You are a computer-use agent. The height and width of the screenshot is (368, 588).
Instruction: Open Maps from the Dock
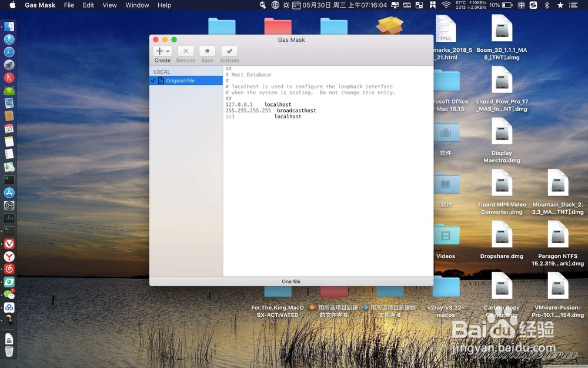click(x=9, y=167)
